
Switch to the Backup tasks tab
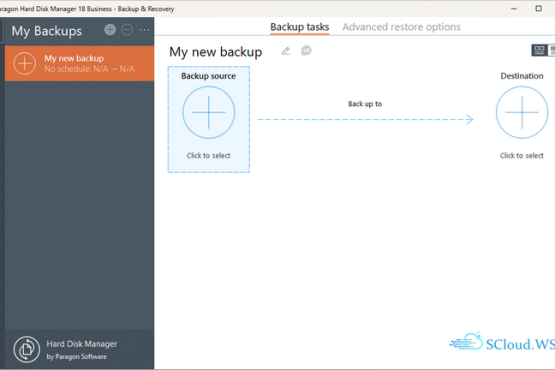pyautogui.click(x=299, y=27)
